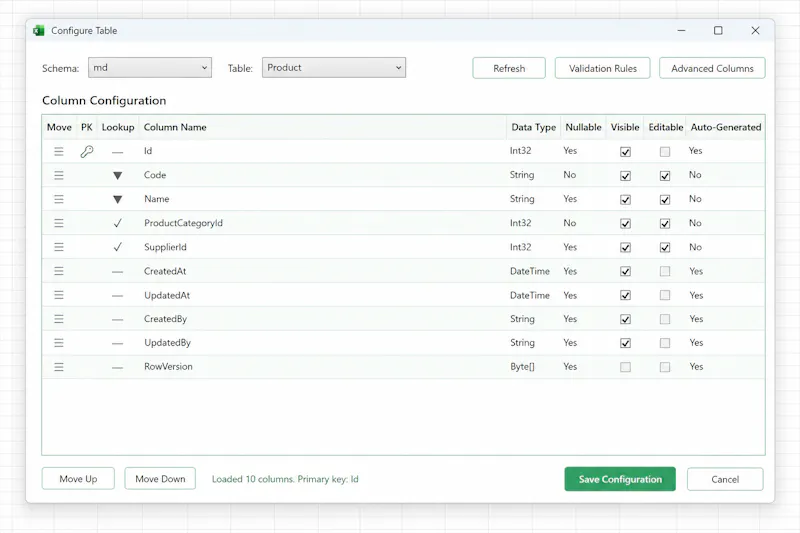800x533 pixels.
Task: Click the Column Name header
Action: (x=175, y=127)
